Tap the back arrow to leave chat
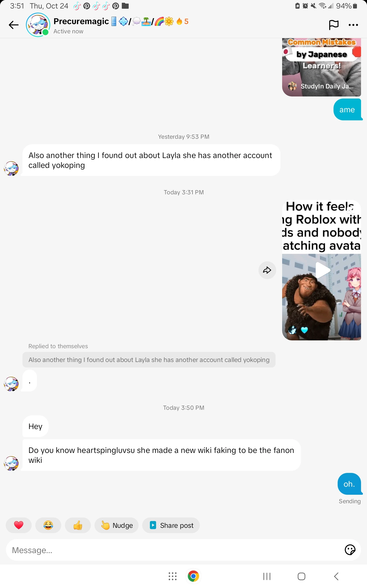Image resolution: width=367 pixels, height=588 pixels. pyautogui.click(x=14, y=25)
